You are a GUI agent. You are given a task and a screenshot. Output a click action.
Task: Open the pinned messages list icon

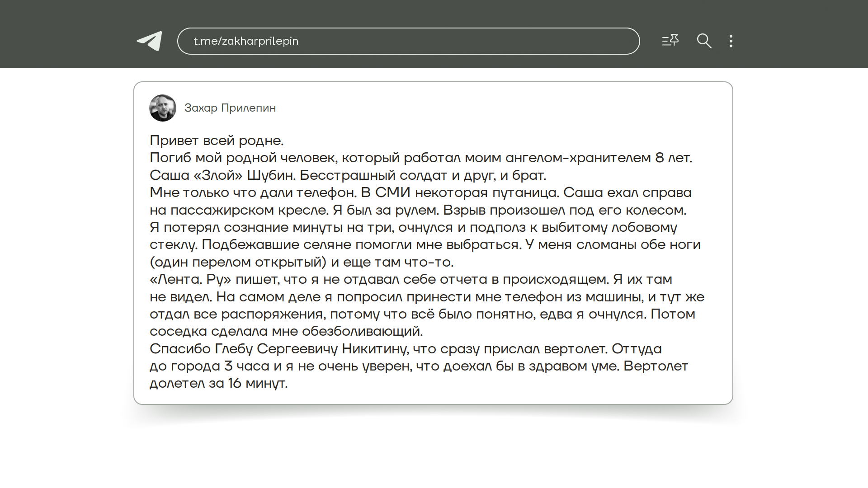pos(670,41)
